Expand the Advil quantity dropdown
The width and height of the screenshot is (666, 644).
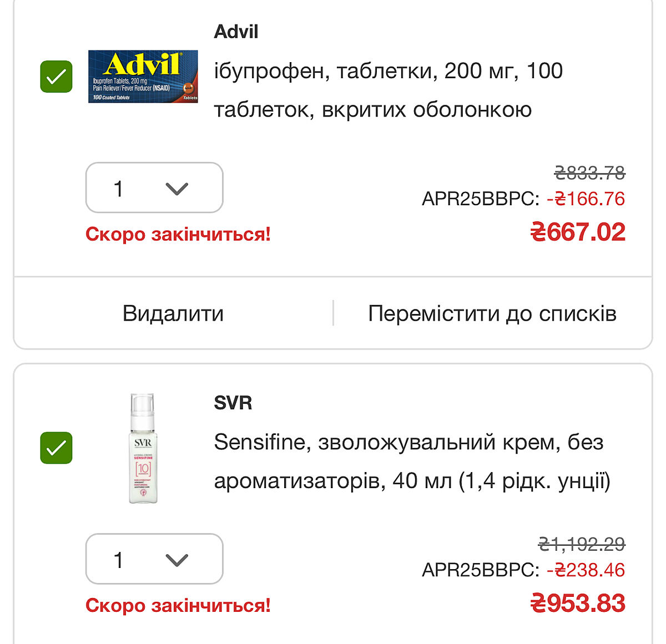point(154,188)
